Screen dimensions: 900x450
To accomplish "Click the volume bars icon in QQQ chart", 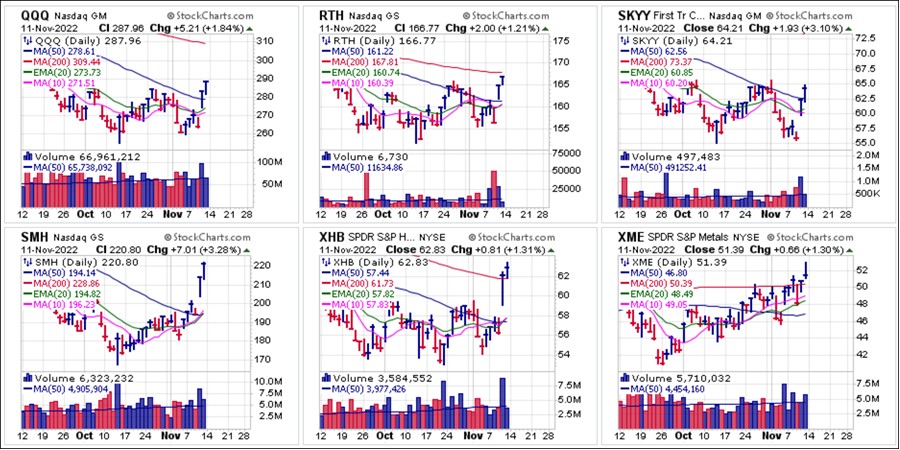I will [x=28, y=156].
